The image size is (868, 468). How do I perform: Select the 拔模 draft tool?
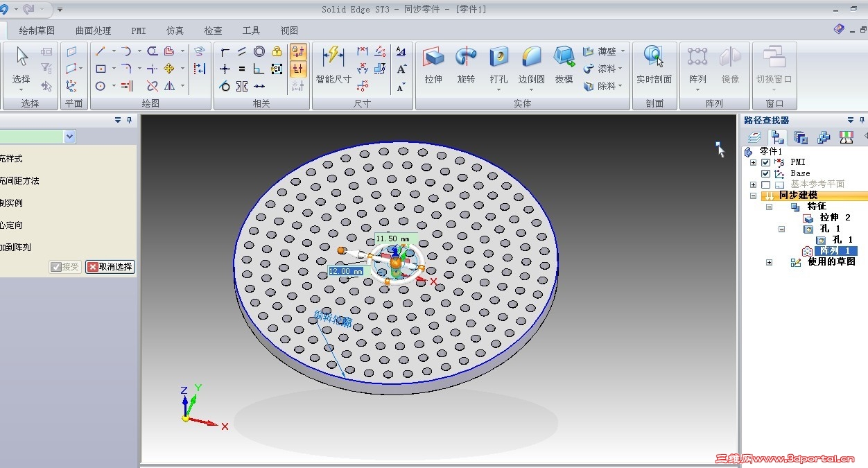tap(564, 66)
